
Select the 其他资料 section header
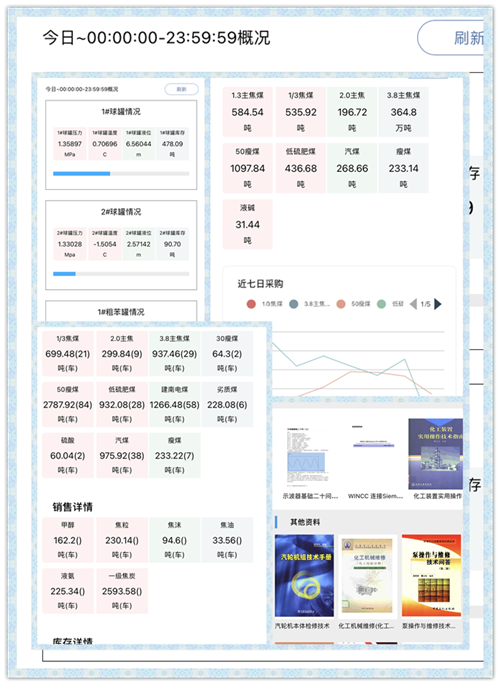[305, 522]
